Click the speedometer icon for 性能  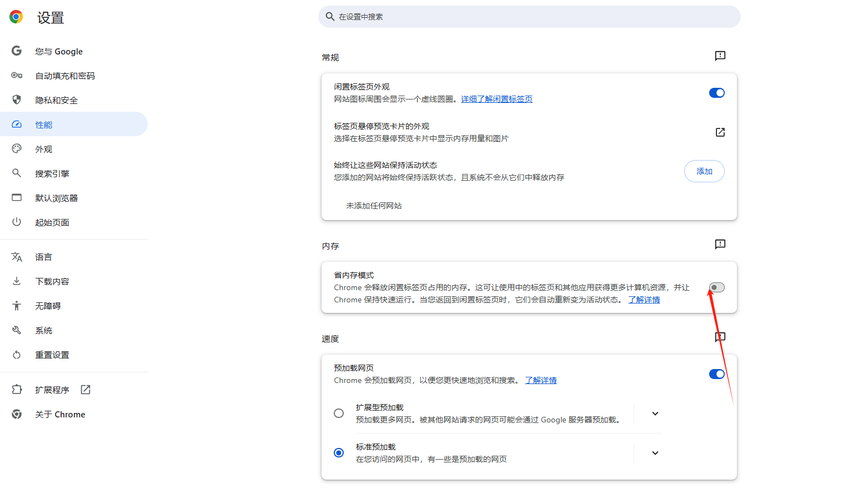click(x=17, y=125)
